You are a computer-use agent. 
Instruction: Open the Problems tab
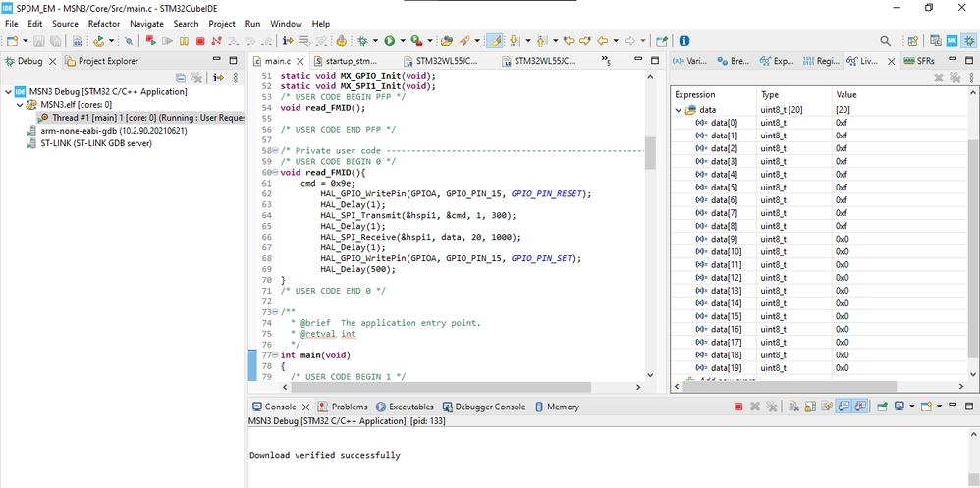pos(343,407)
